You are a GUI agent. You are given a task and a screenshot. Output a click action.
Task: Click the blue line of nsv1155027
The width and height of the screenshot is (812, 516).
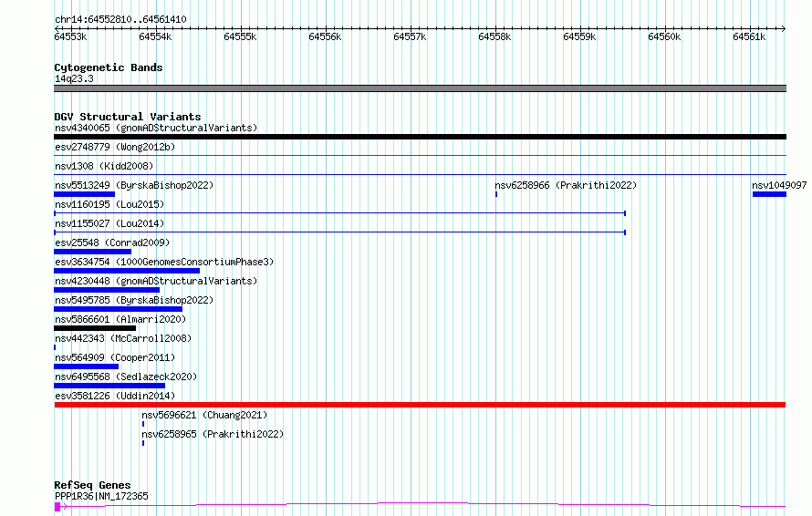pyautogui.click(x=339, y=232)
